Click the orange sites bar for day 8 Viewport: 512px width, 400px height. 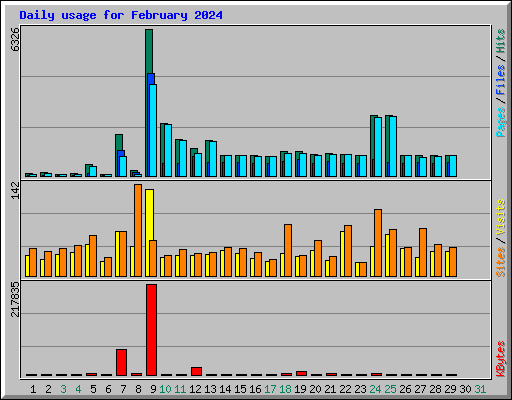point(138,230)
